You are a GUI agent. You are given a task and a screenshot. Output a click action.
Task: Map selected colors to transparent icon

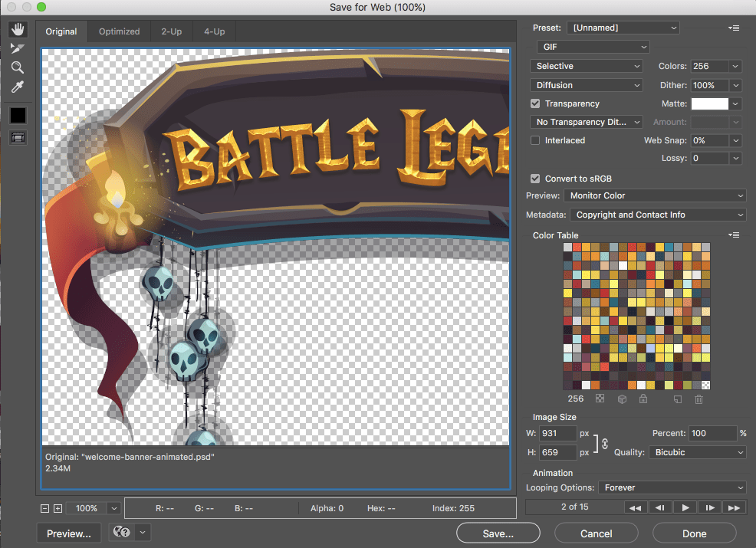click(x=600, y=399)
